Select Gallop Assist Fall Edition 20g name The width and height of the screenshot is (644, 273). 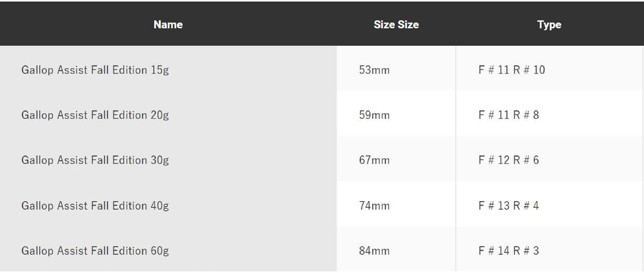pyautogui.click(x=95, y=115)
